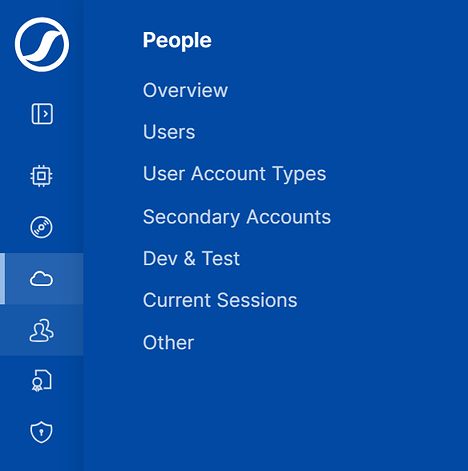
Task: Select the cloud section icon
Action: tap(41, 279)
